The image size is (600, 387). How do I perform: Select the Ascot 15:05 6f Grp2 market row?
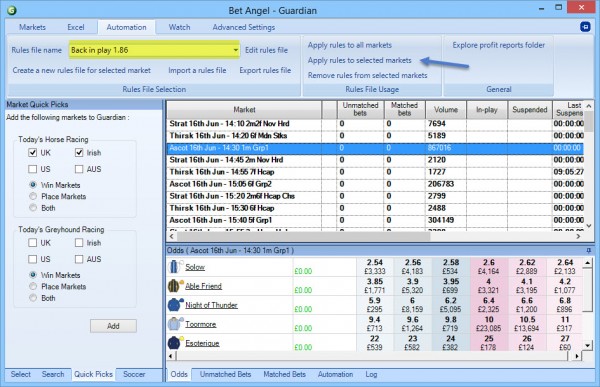coord(375,184)
